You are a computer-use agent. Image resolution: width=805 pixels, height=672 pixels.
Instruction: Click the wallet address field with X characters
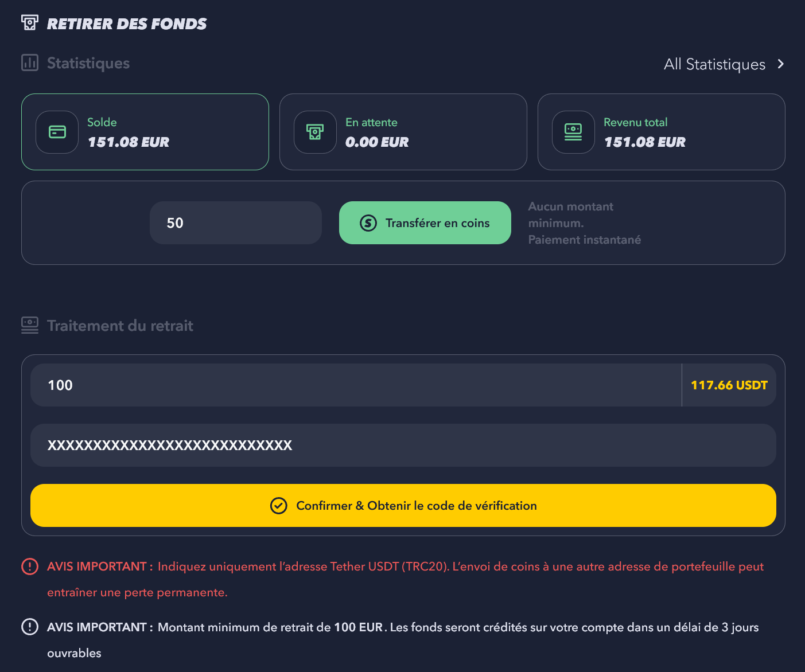point(403,446)
